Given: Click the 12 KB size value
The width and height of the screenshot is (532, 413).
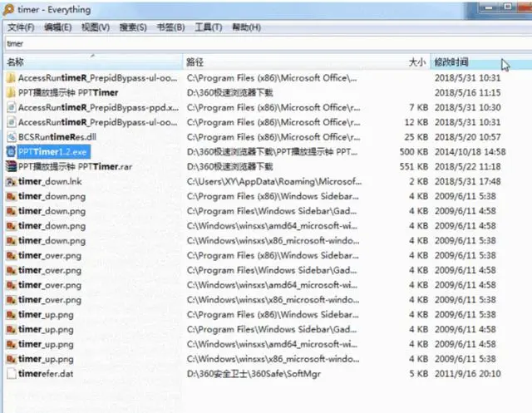Looking at the screenshot, I should pos(416,122).
